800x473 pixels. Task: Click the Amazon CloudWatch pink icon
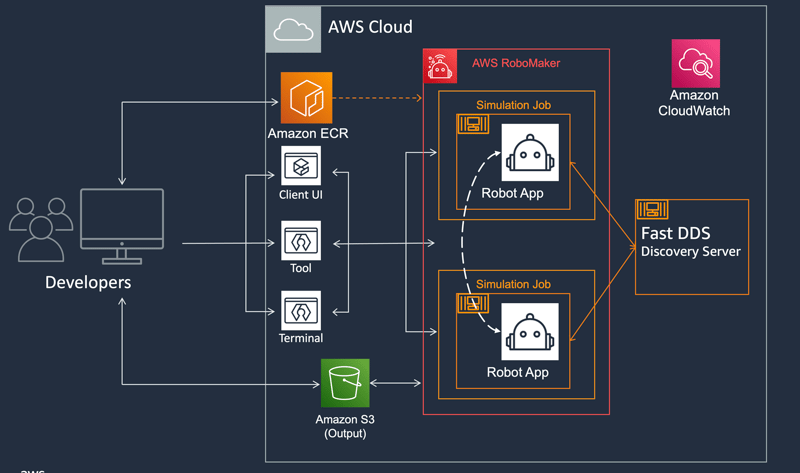click(x=695, y=63)
